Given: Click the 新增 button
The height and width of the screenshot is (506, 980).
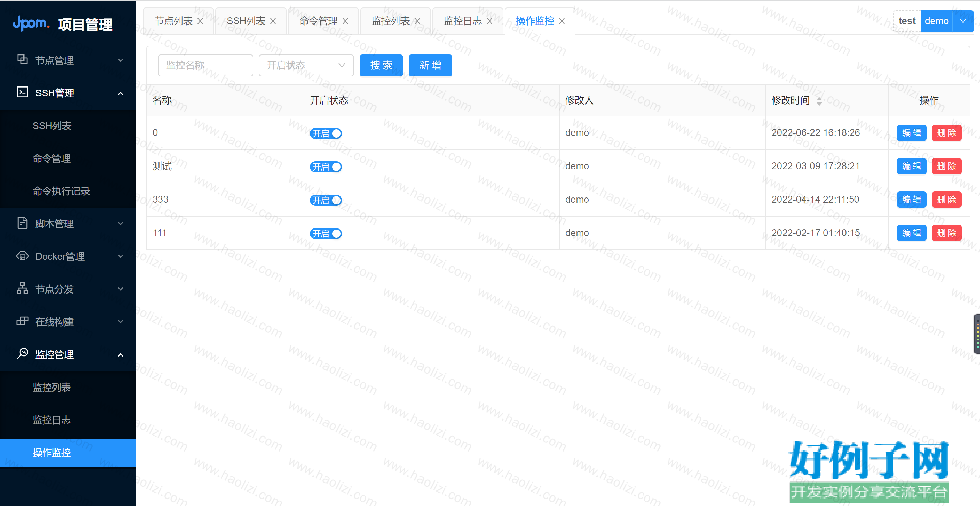Looking at the screenshot, I should [x=430, y=65].
